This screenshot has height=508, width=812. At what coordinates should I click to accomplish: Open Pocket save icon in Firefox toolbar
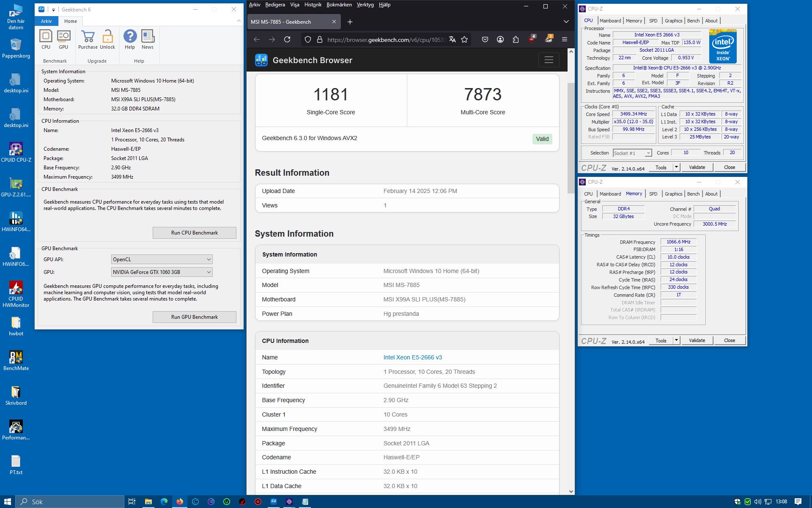click(485, 39)
